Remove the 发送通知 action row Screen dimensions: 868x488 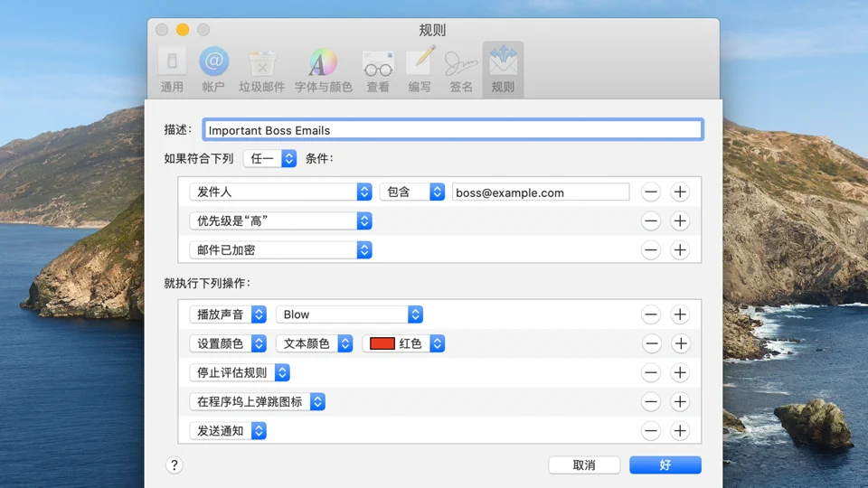(x=650, y=430)
